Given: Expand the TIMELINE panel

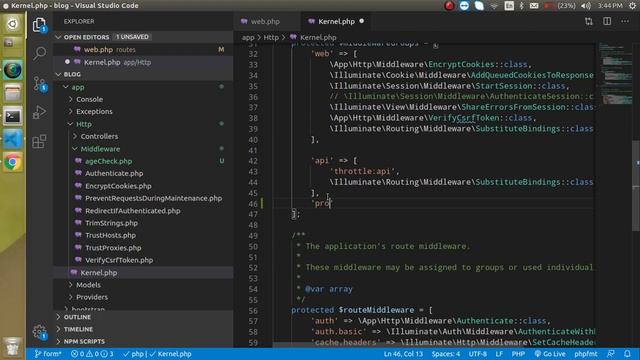Looking at the screenshot, I should 143,329.
